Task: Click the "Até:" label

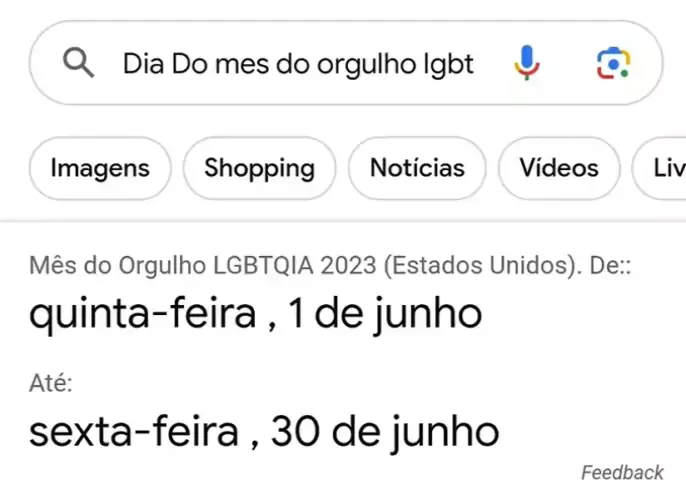Action: 51,384
